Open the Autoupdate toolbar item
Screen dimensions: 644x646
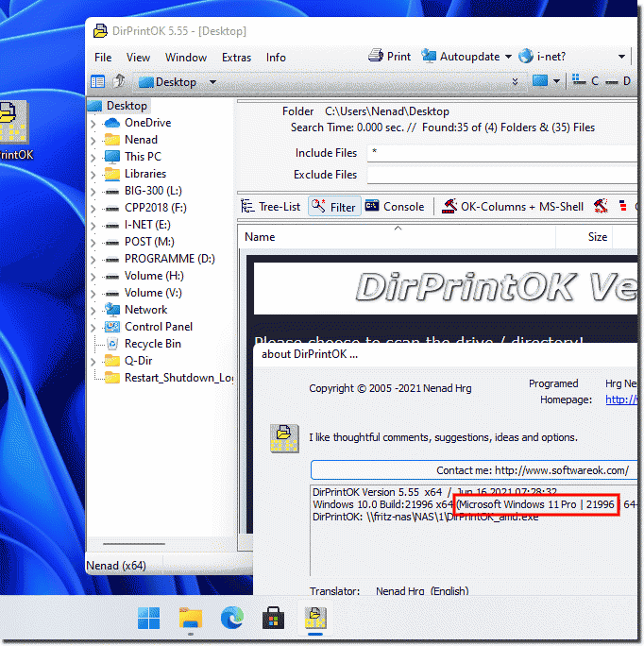tap(462, 57)
